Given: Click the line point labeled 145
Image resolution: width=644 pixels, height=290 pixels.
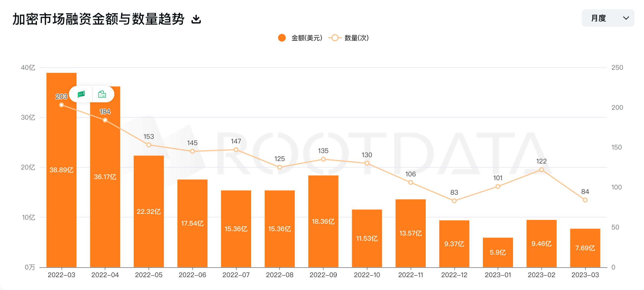Looking at the screenshot, I should [x=192, y=151].
